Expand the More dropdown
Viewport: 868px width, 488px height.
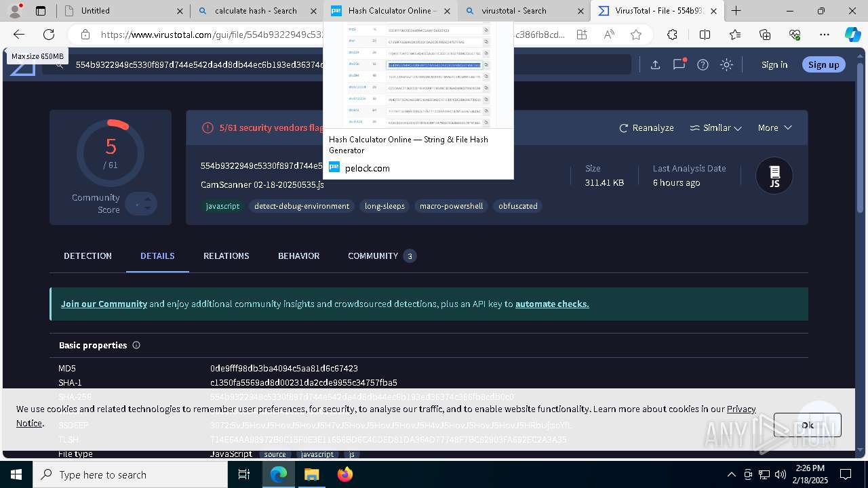pos(774,127)
